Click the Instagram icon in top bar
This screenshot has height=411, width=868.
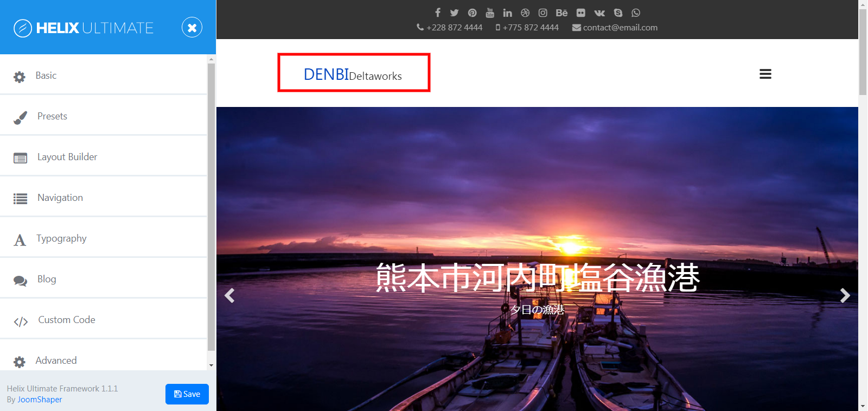tap(543, 12)
